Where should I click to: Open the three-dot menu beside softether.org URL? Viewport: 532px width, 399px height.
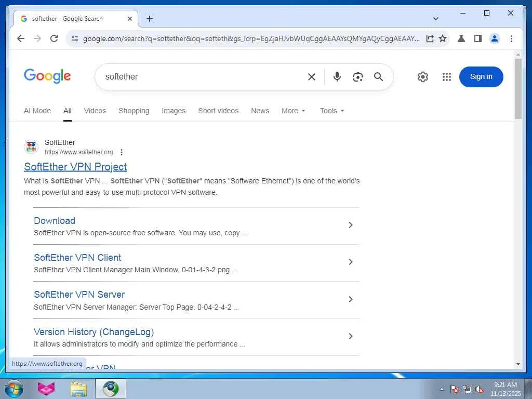pos(122,152)
